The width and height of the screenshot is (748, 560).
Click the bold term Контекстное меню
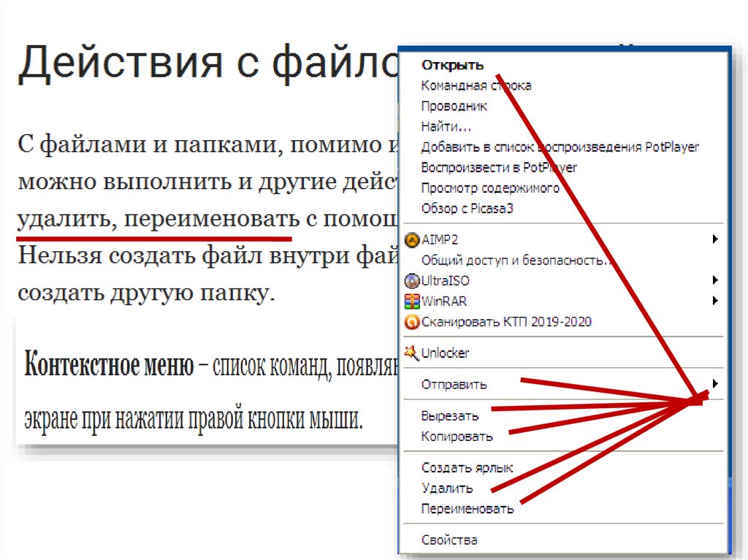110,364
